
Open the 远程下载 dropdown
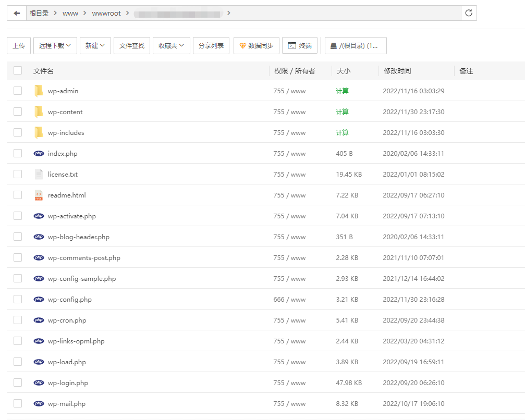point(55,45)
